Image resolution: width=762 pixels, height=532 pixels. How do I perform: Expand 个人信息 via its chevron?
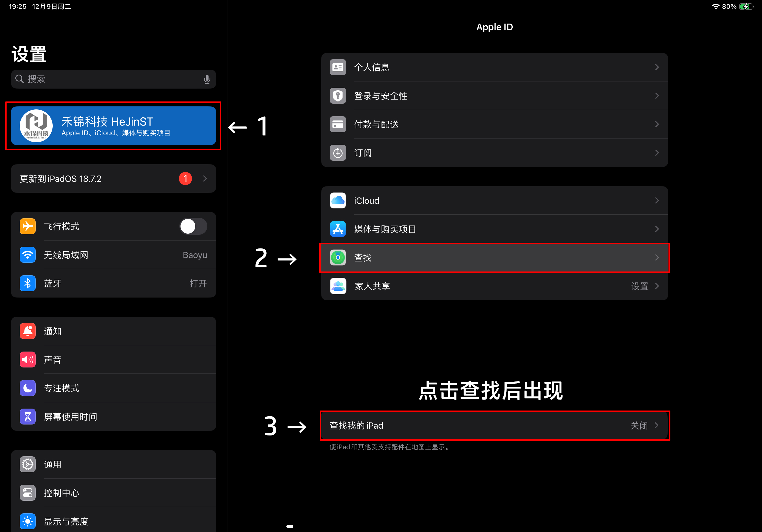(657, 67)
